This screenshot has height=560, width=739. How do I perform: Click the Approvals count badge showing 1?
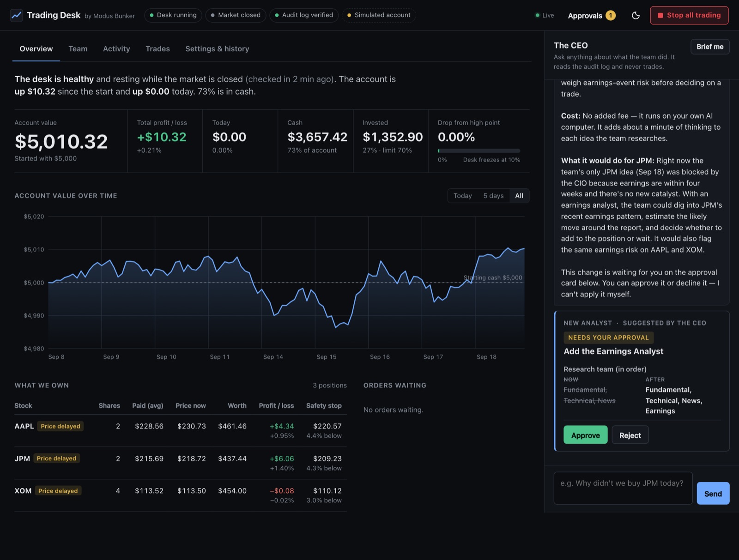point(610,15)
